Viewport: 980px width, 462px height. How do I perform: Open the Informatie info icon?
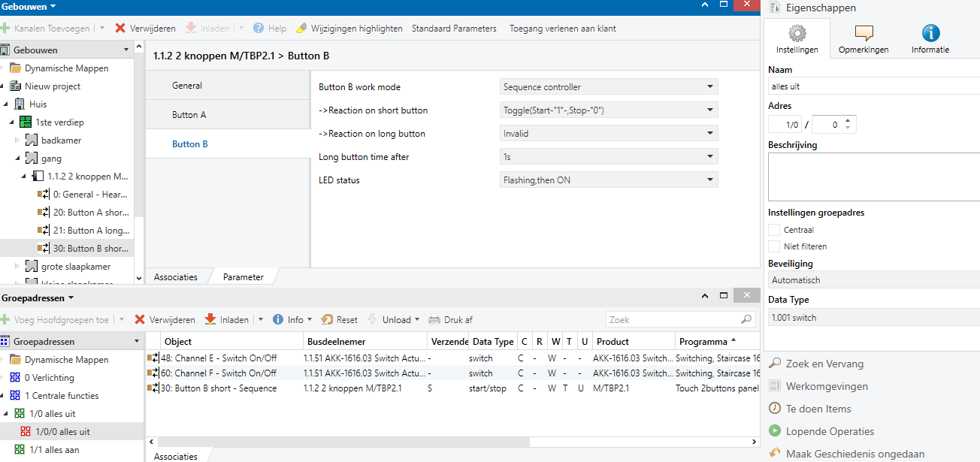coord(930,34)
